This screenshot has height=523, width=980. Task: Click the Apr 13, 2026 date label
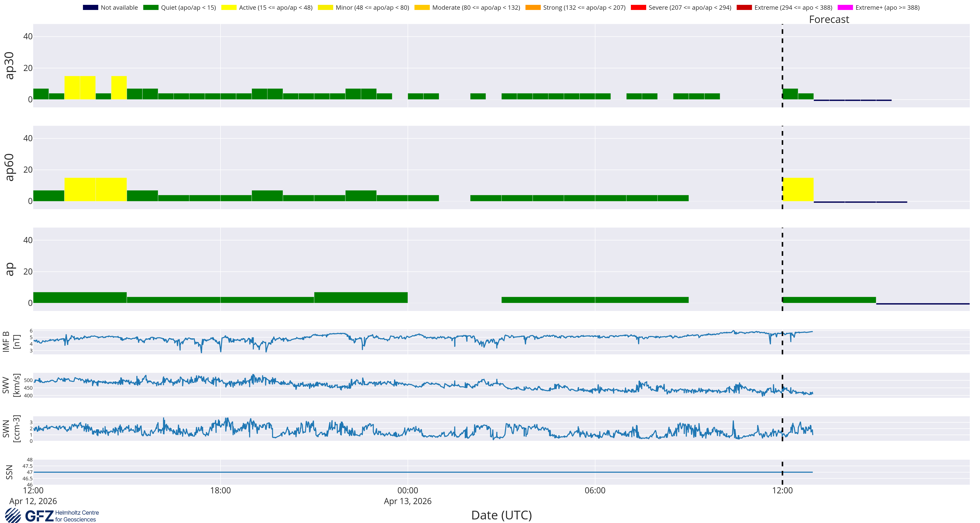pos(408,501)
